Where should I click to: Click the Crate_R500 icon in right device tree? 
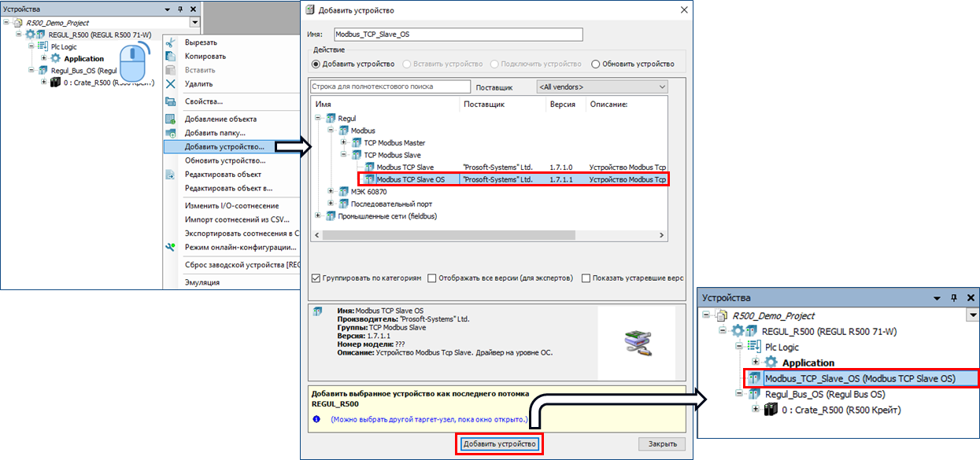tap(771, 410)
